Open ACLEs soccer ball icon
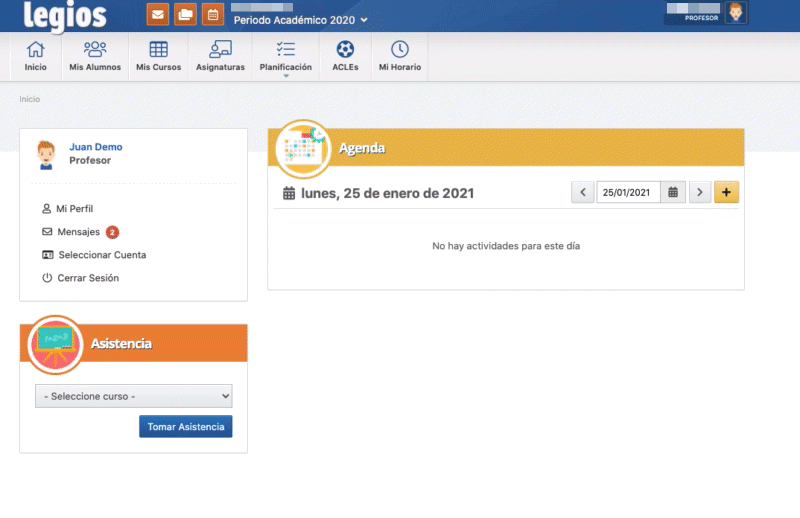Viewport: 800px width, 518px height. (345, 56)
